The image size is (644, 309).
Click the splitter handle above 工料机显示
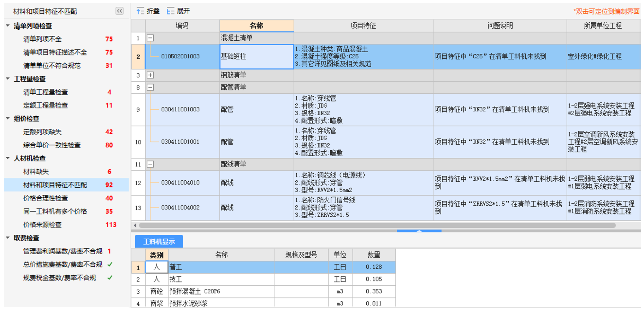point(419,231)
